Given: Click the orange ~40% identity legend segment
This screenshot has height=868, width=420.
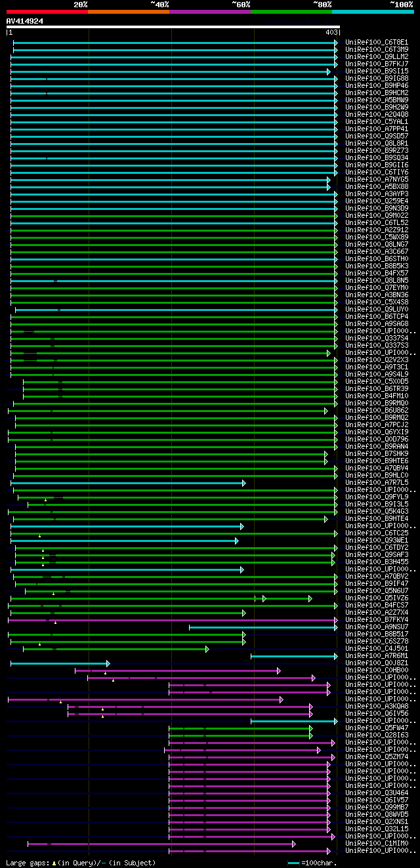Looking at the screenshot, I should [128, 12].
